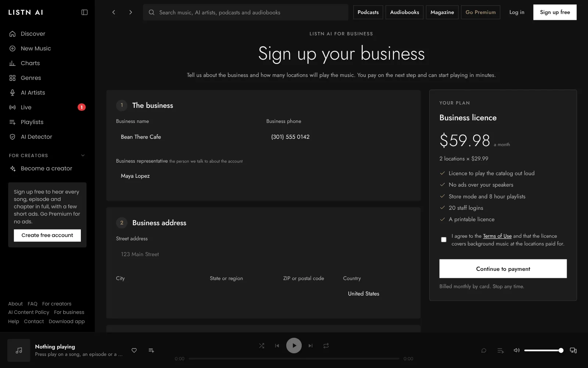Click the music note album thumbnail
Viewport: 588px width, 368px height.
[x=19, y=350]
